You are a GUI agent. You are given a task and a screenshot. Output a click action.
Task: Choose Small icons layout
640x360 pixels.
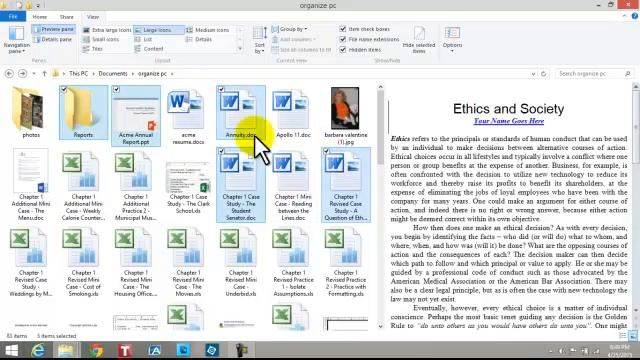click(101, 39)
